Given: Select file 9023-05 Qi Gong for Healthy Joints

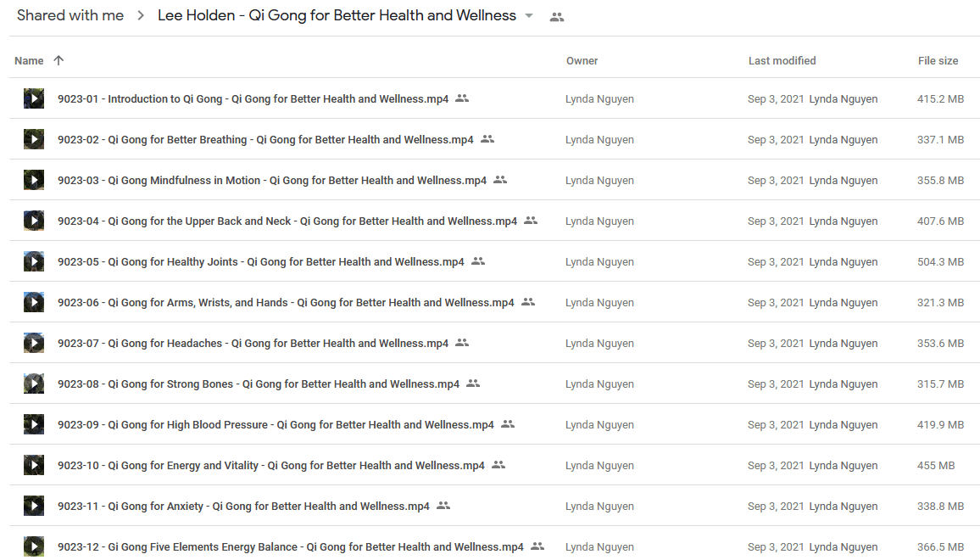Looking at the screenshot, I should pos(260,261).
